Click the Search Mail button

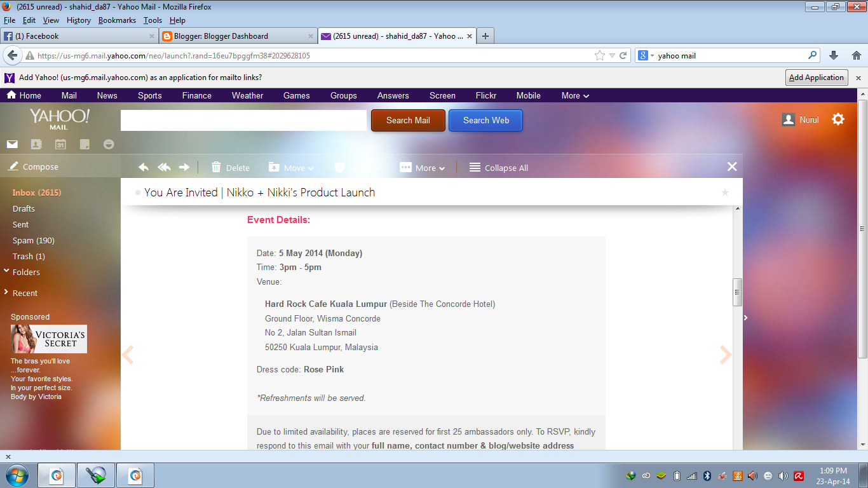coord(408,120)
